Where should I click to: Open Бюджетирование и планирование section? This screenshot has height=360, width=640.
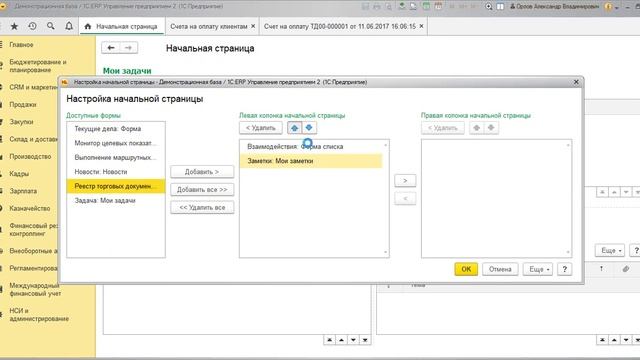tap(38, 66)
